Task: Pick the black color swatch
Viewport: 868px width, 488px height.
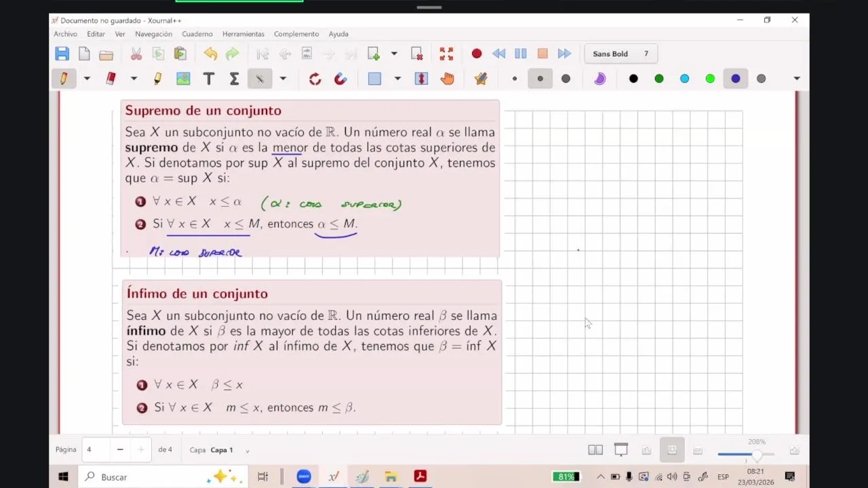Action: coord(633,79)
